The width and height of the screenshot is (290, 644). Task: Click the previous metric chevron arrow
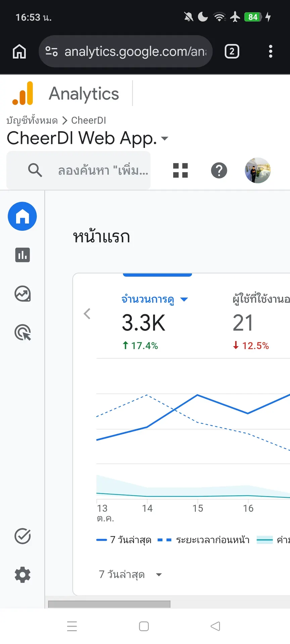(87, 314)
